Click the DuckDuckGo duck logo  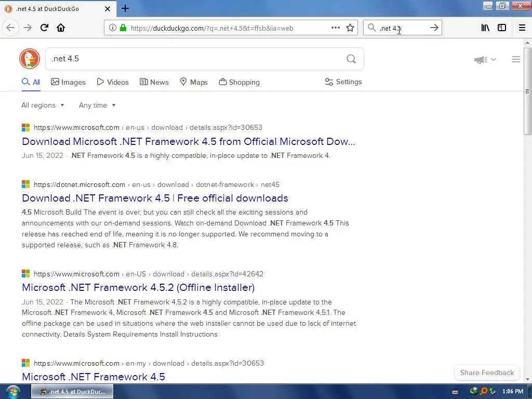pos(30,59)
